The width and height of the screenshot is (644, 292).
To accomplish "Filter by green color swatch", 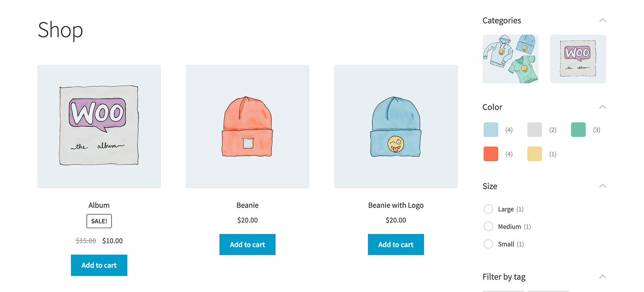I will point(578,130).
